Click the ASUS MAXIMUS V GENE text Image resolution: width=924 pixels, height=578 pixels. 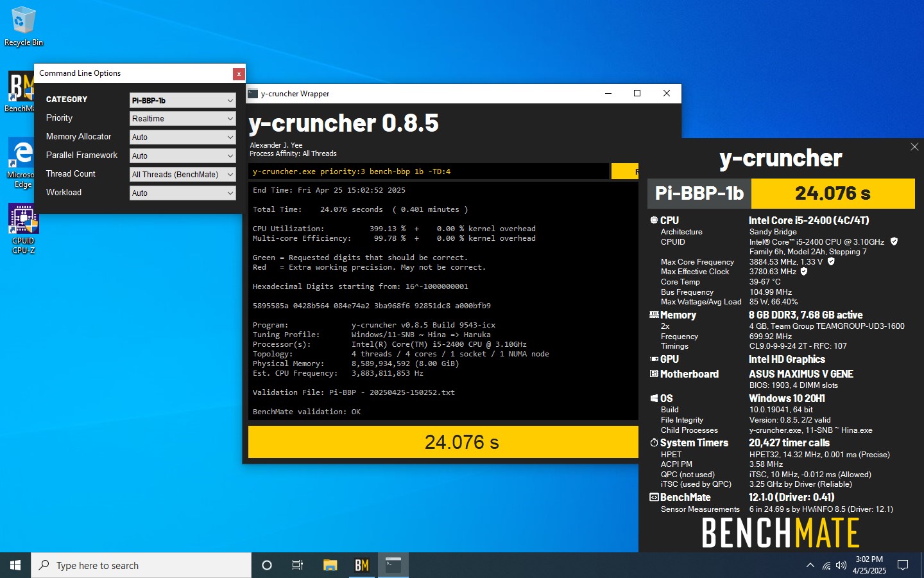click(x=801, y=374)
